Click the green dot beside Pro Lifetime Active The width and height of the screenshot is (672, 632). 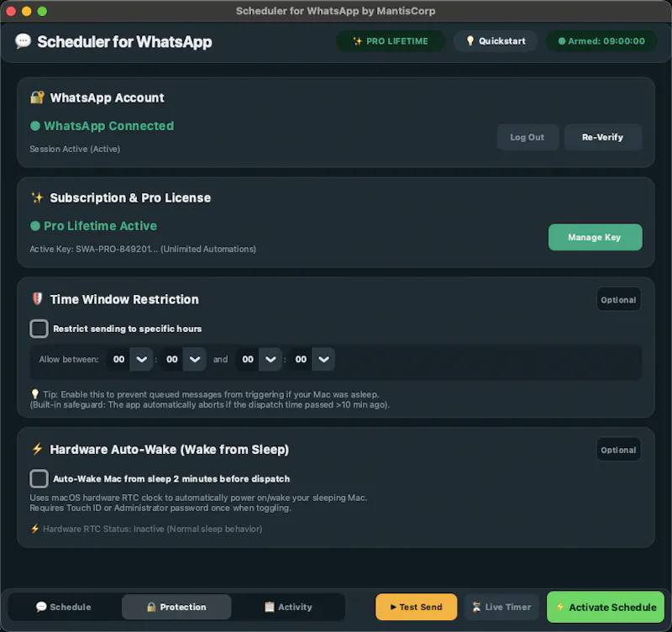(x=35, y=225)
